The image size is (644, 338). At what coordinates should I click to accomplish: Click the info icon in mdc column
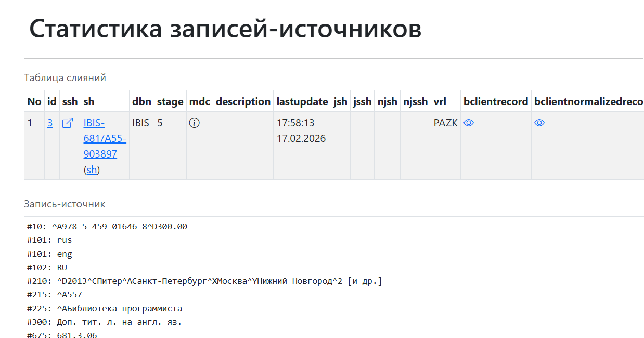point(194,123)
